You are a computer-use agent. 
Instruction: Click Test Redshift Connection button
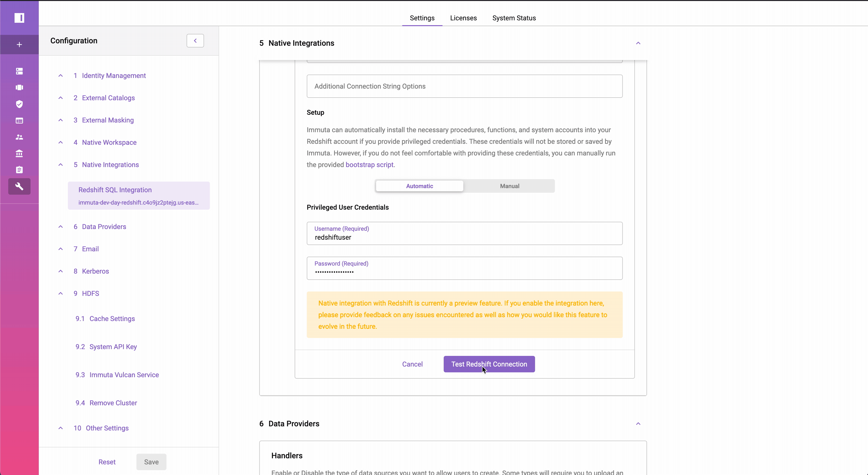click(x=489, y=364)
